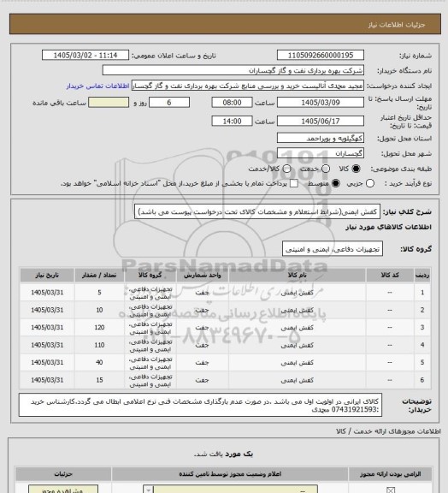The height and width of the screenshot is (493, 448).
Task: Click the تعداد / مقدار column header
Action: (99, 275)
